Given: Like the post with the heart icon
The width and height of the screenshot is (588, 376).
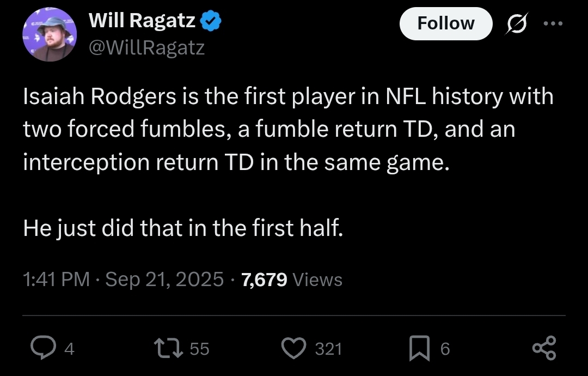Looking at the screenshot, I should (x=293, y=348).
